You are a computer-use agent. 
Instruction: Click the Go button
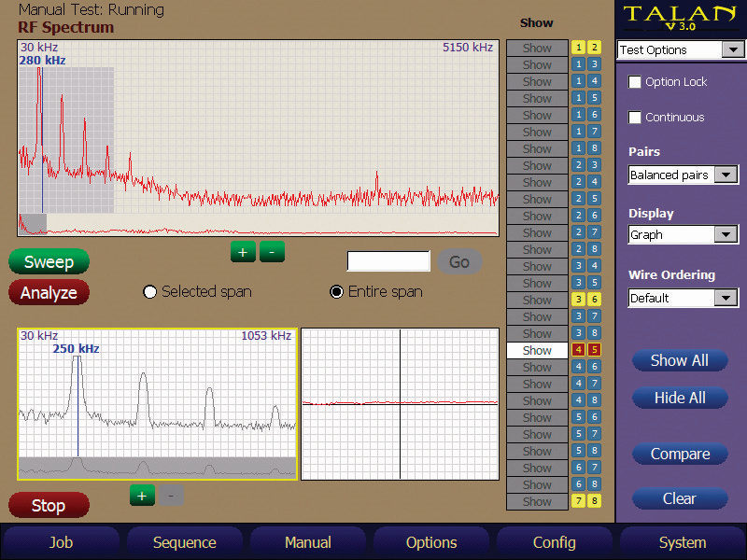click(459, 262)
